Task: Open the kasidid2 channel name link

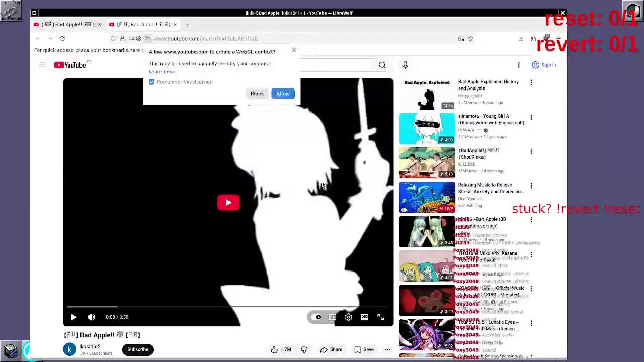Action: tap(91, 346)
